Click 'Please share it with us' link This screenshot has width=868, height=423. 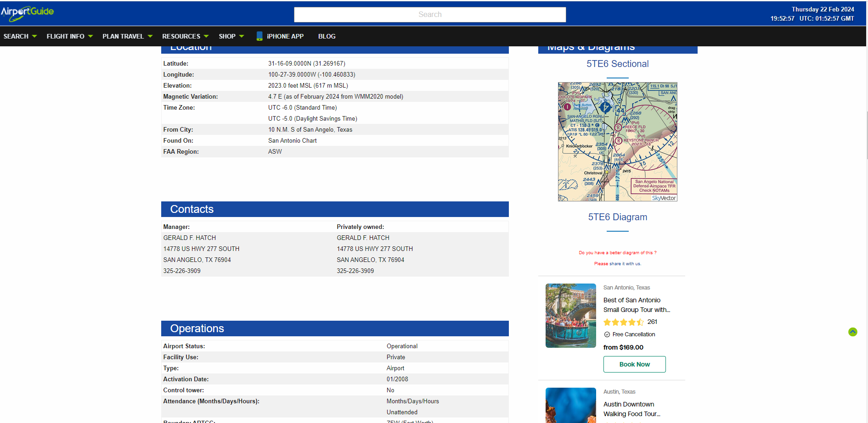pyautogui.click(x=618, y=264)
